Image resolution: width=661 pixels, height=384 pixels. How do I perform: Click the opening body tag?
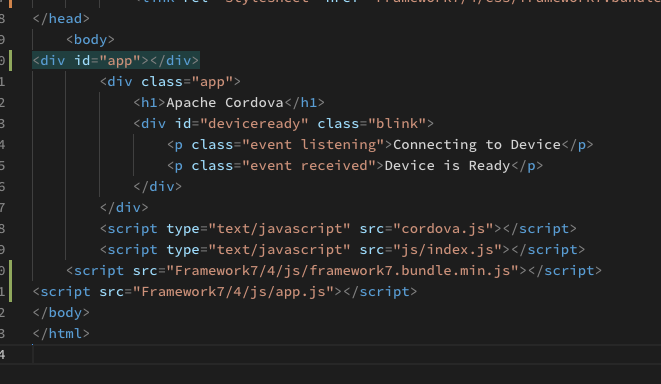pyautogui.click(x=90, y=40)
